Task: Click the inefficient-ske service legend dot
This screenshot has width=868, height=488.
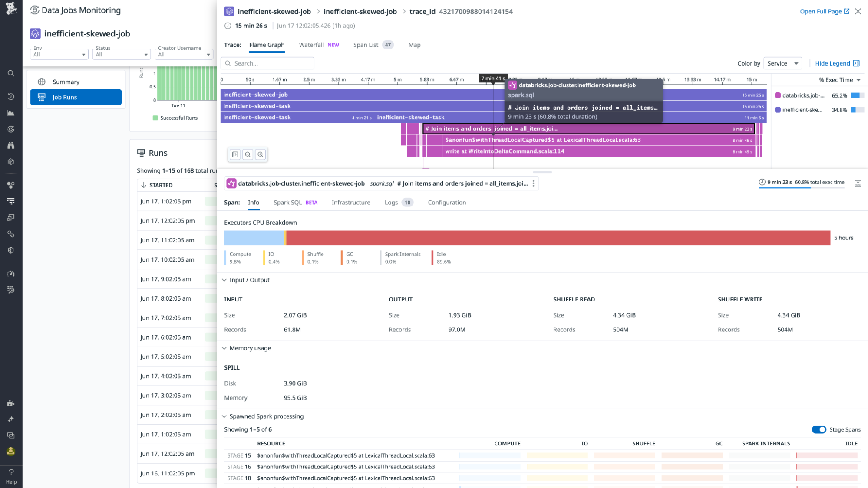Action: pyautogui.click(x=777, y=110)
